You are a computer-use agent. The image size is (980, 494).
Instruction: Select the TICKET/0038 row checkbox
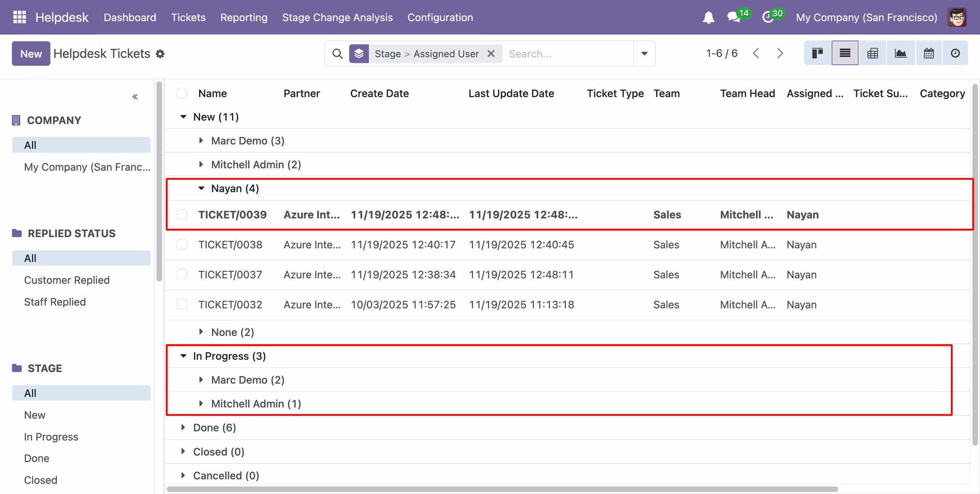[x=182, y=245]
